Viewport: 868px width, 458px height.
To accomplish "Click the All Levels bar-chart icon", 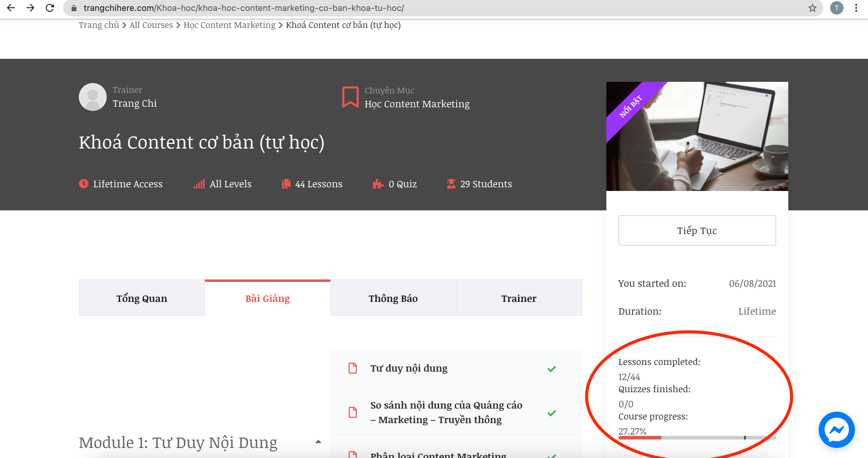I will pyautogui.click(x=199, y=184).
